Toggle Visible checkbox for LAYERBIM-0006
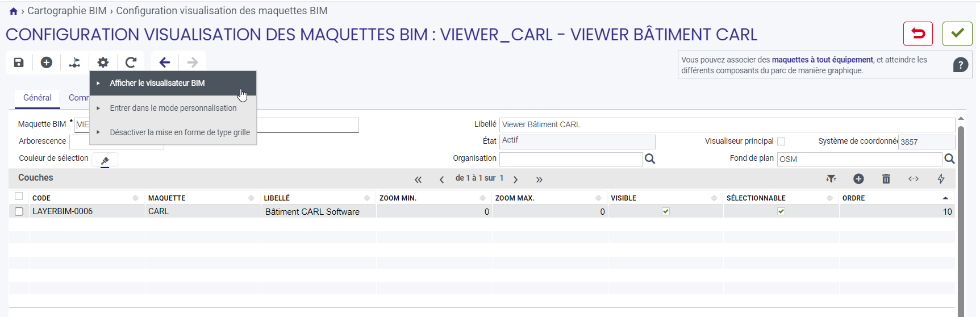The height and width of the screenshot is (317, 980). pyautogui.click(x=666, y=211)
